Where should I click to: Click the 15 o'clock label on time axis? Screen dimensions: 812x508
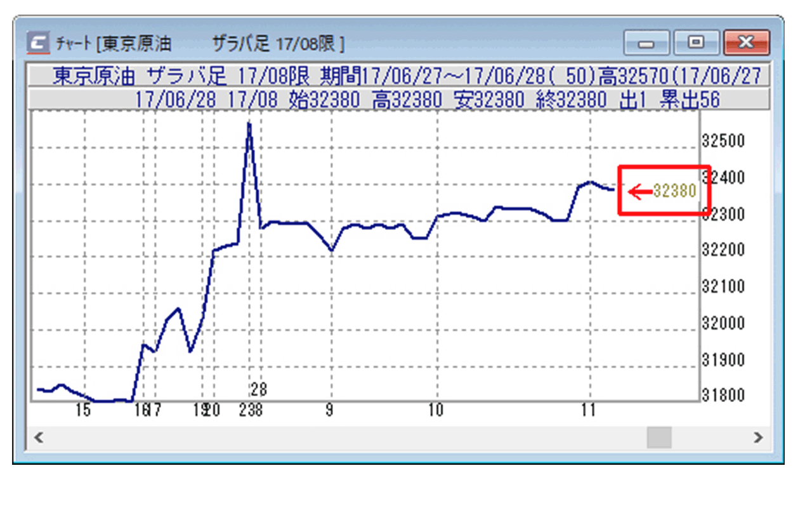click(x=83, y=411)
